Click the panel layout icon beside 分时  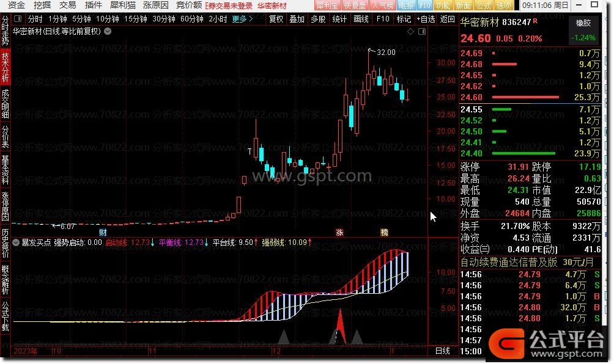tap(18, 19)
